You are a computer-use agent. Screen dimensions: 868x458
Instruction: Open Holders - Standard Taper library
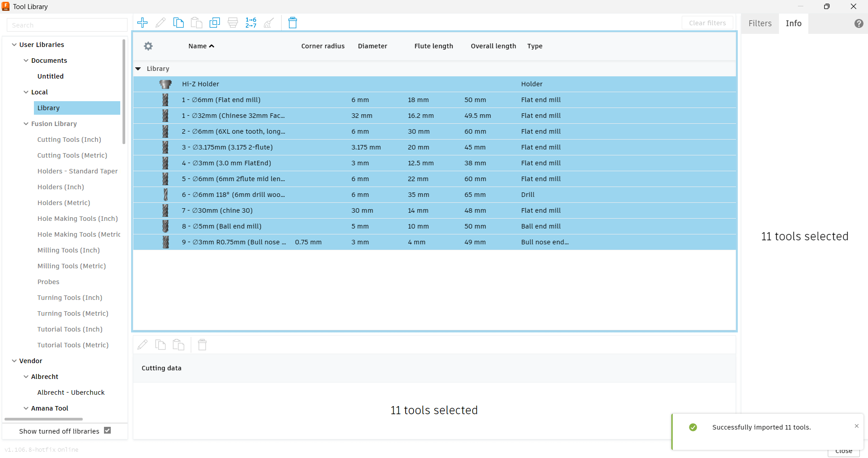[77, 171]
